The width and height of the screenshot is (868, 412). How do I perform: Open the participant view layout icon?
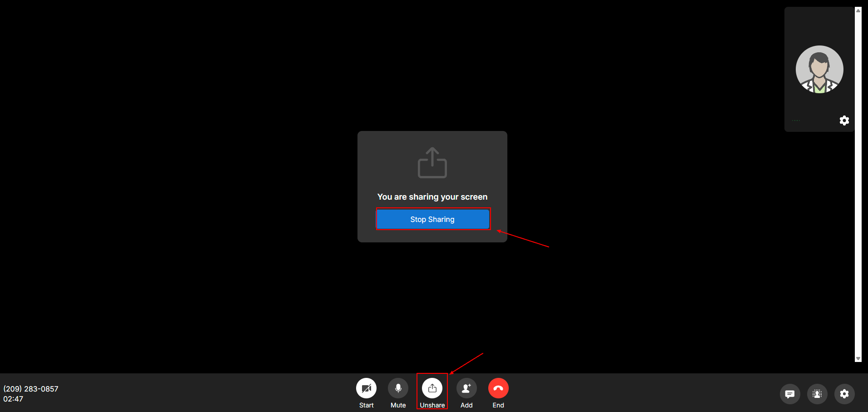coord(817,394)
